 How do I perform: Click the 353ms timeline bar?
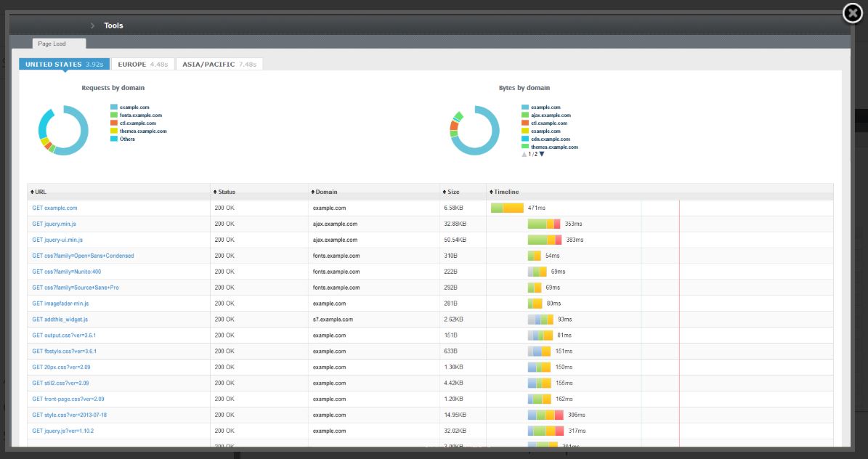click(x=544, y=224)
